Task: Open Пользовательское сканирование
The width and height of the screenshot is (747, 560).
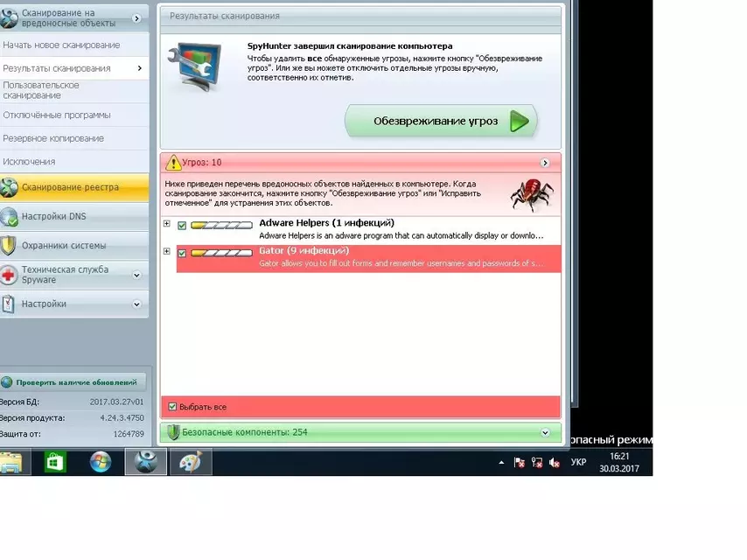Action: point(74,90)
